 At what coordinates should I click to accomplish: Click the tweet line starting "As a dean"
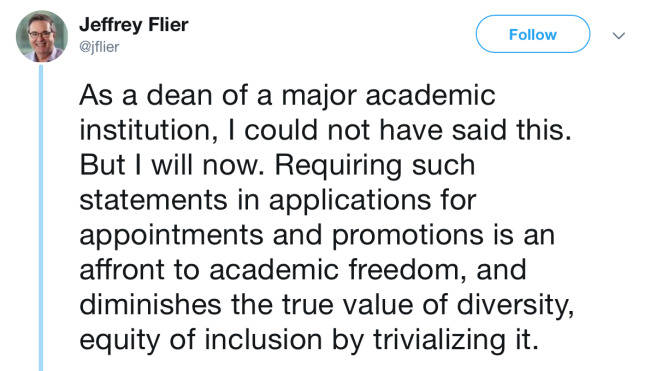pyautogui.click(x=287, y=96)
